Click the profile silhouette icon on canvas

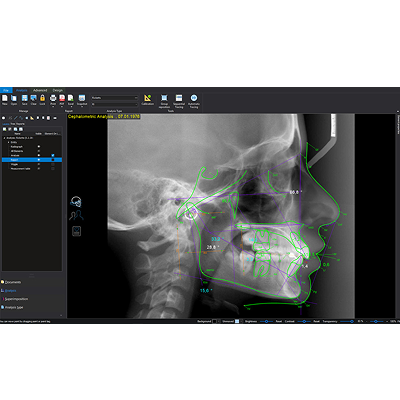(76, 215)
